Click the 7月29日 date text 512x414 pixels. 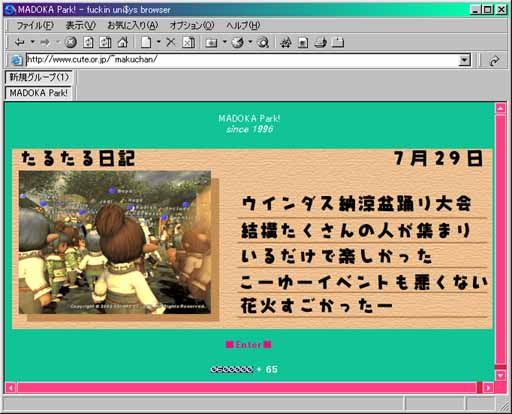(x=438, y=158)
